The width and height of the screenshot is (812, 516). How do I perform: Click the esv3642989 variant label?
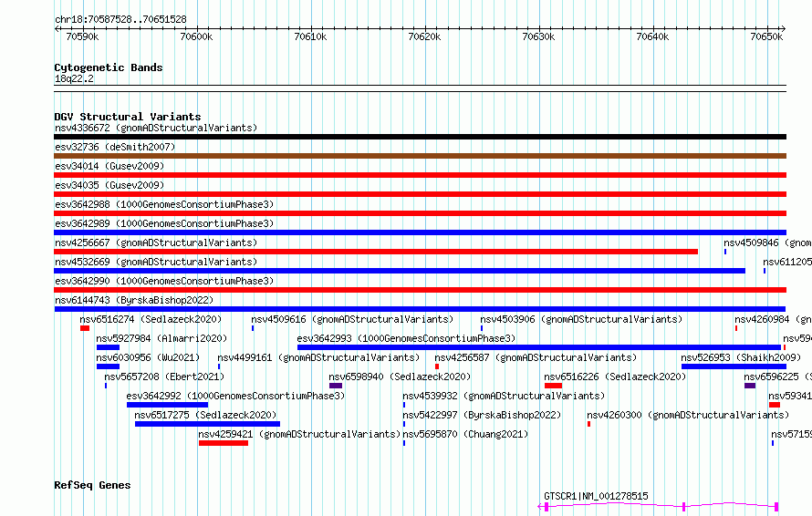click(164, 223)
